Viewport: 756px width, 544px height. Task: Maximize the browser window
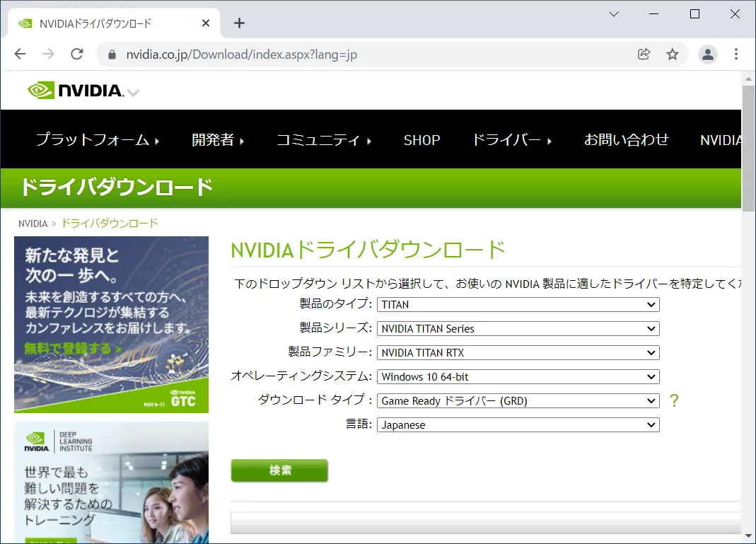tap(694, 14)
